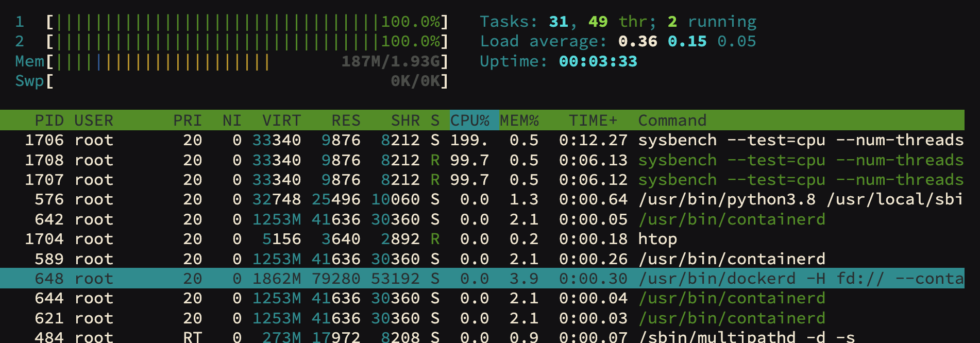Click the highlighted dockerd row PID 648
The height and width of the screenshot is (343, 980).
coord(482,278)
